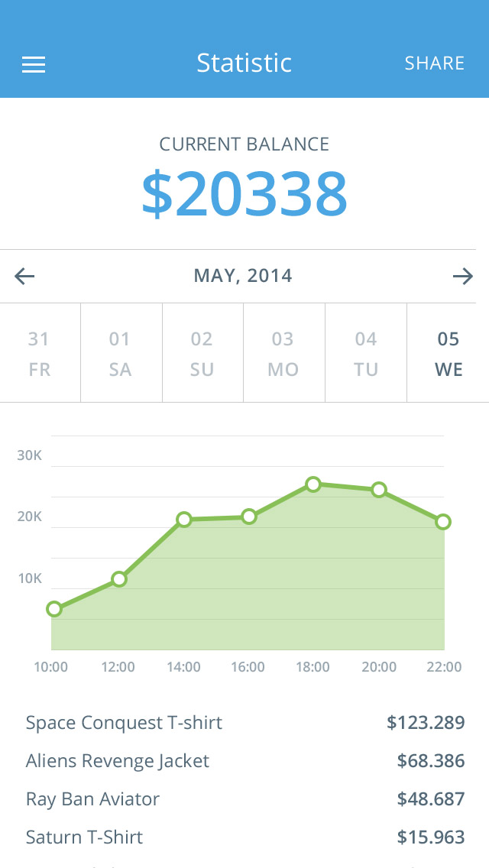Open the Aliens Revenge Jacket entry
The image size is (489, 868).
point(118,761)
